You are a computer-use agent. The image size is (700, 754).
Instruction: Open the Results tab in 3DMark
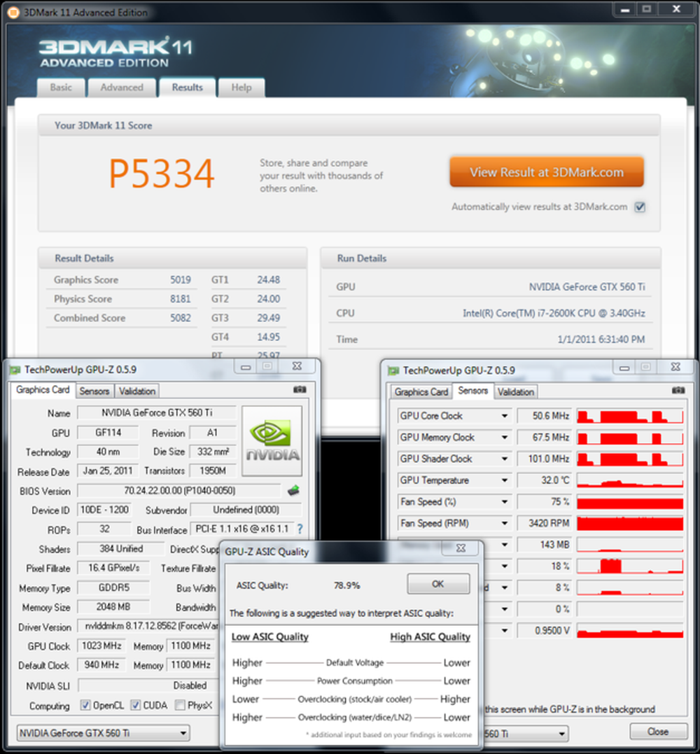click(187, 88)
